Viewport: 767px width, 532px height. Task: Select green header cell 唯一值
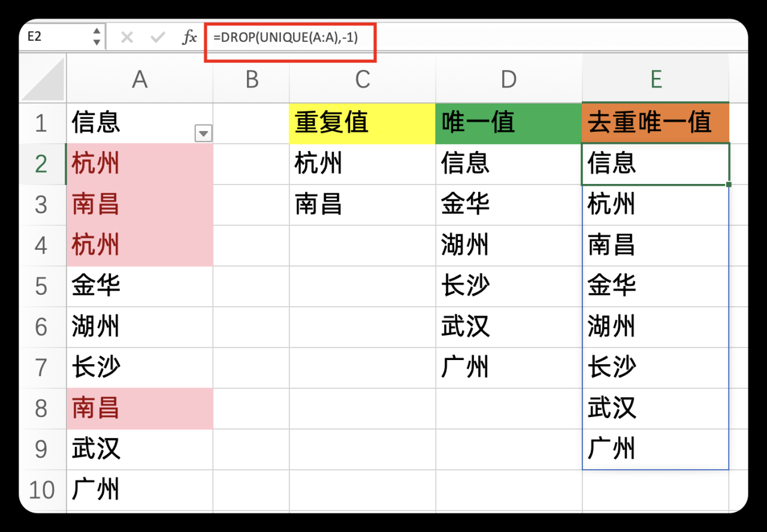(509, 123)
